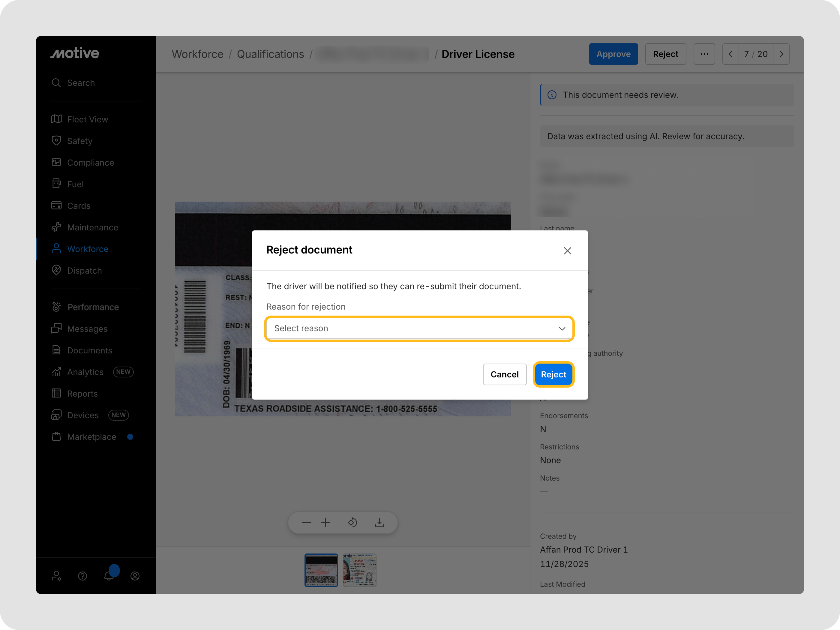Go to next document with right chevron
This screenshot has width=840, height=630.
(781, 54)
